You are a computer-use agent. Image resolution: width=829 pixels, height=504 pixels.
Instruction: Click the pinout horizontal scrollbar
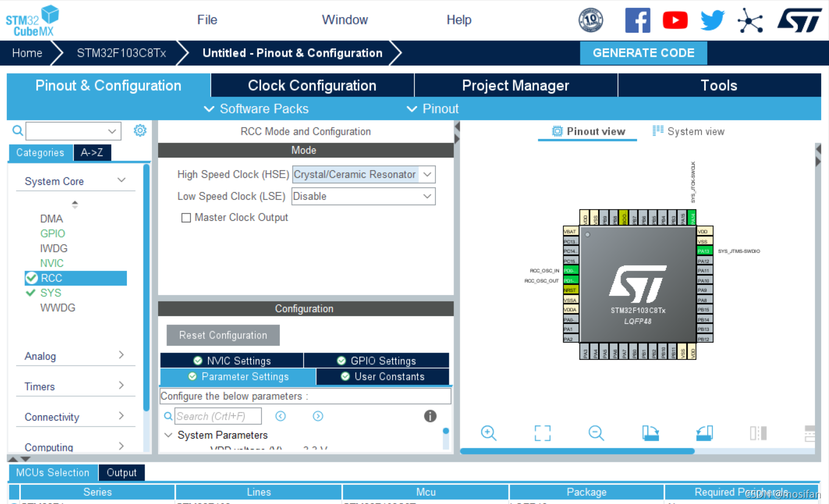tap(577, 451)
